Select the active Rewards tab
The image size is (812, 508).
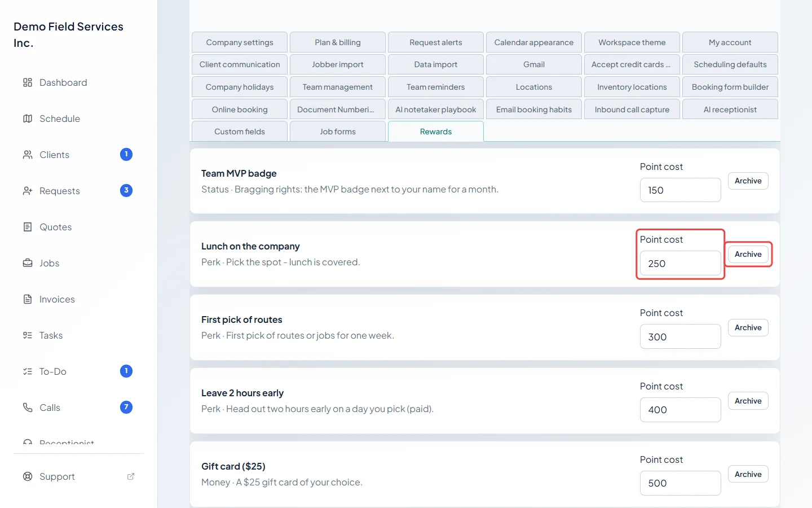coord(436,132)
